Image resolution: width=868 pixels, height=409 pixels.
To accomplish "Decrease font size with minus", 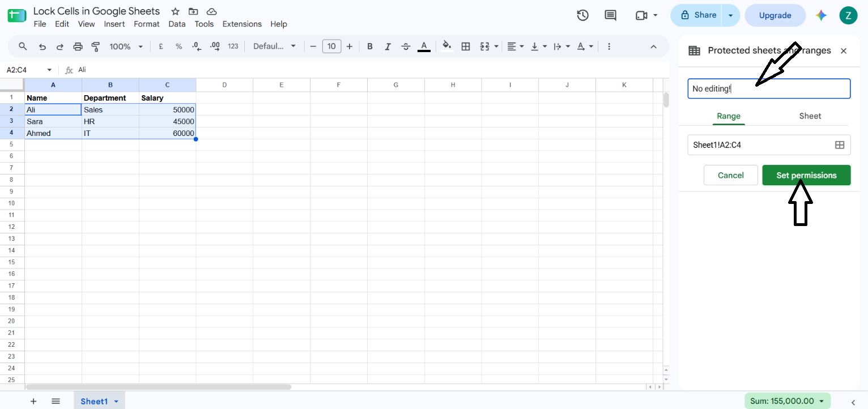I will click(313, 46).
